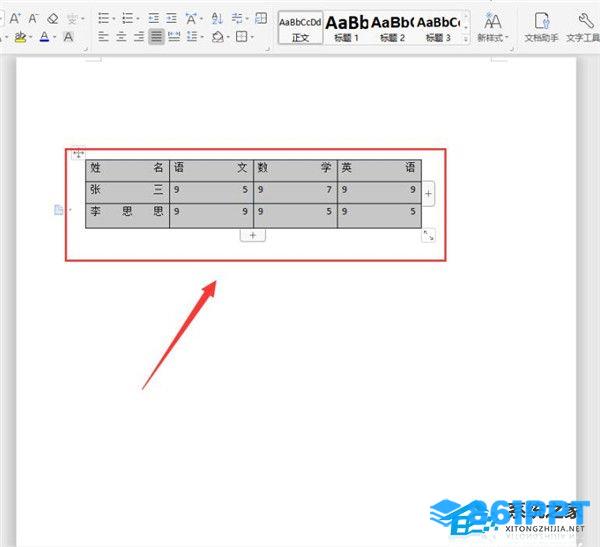600x547 pixels.
Task: Click the 数学 header cell
Action: click(295, 171)
